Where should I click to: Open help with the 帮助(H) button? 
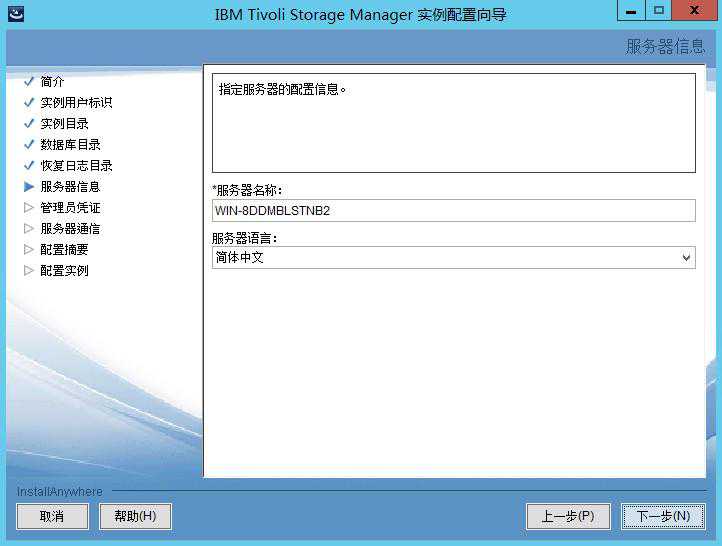coord(135,516)
